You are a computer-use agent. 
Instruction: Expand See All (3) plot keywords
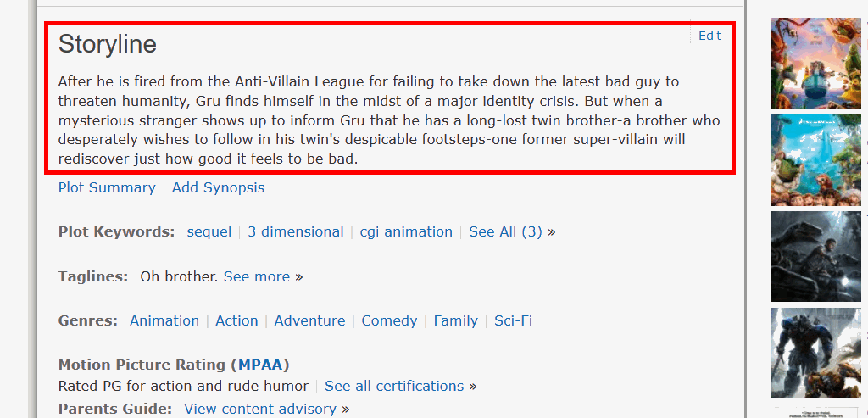505,231
